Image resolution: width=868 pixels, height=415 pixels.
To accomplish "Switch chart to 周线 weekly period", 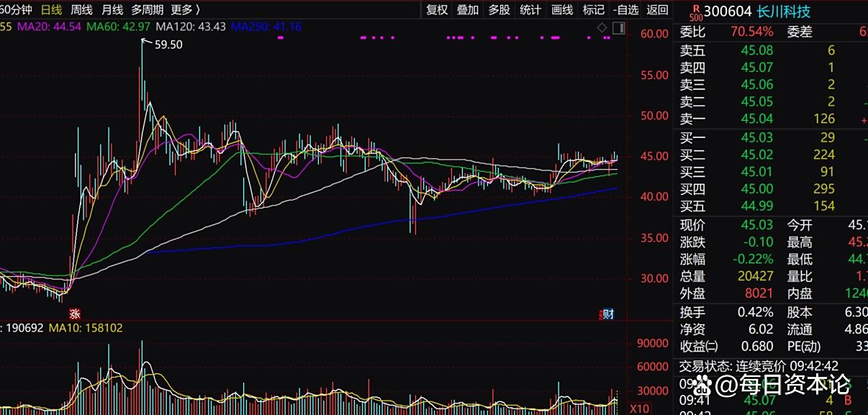I will pos(82,9).
